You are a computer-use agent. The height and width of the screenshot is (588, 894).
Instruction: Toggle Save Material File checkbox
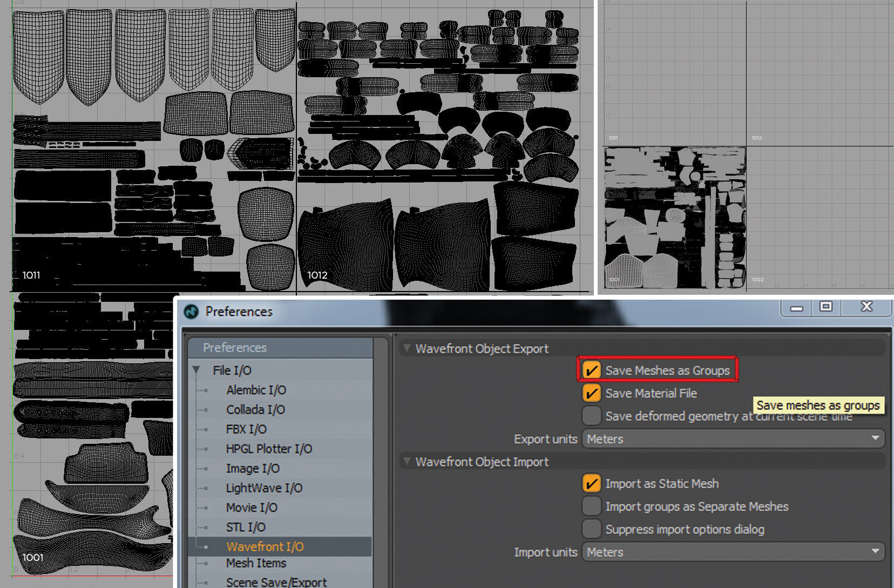[592, 393]
